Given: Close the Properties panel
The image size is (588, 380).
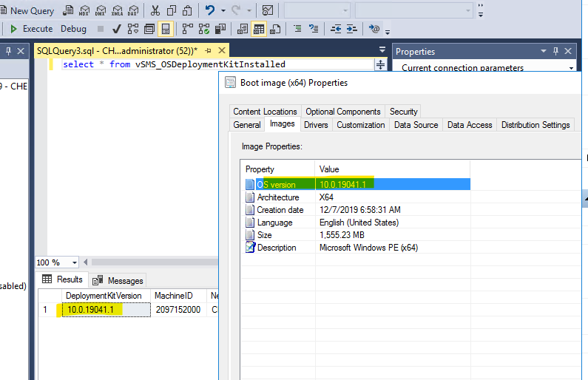Looking at the screenshot, I should [568, 50].
